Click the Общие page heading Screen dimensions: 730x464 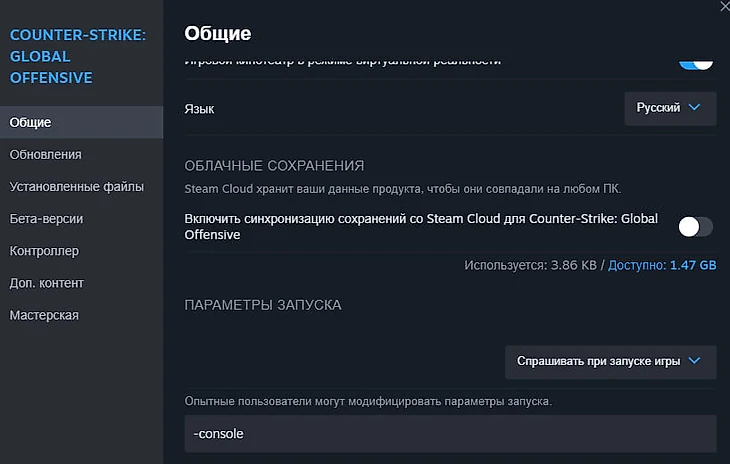click(x=217, y=34)
